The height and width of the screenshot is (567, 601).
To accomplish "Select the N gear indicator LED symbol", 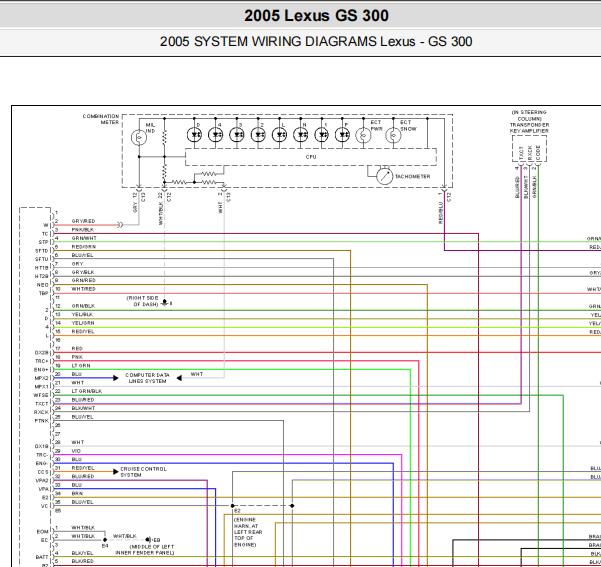I will 300,135.
